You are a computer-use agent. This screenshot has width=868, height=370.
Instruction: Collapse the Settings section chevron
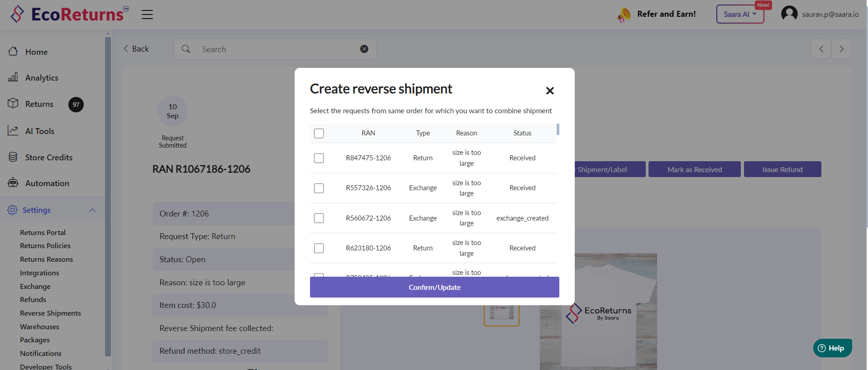tap(92, 210)
